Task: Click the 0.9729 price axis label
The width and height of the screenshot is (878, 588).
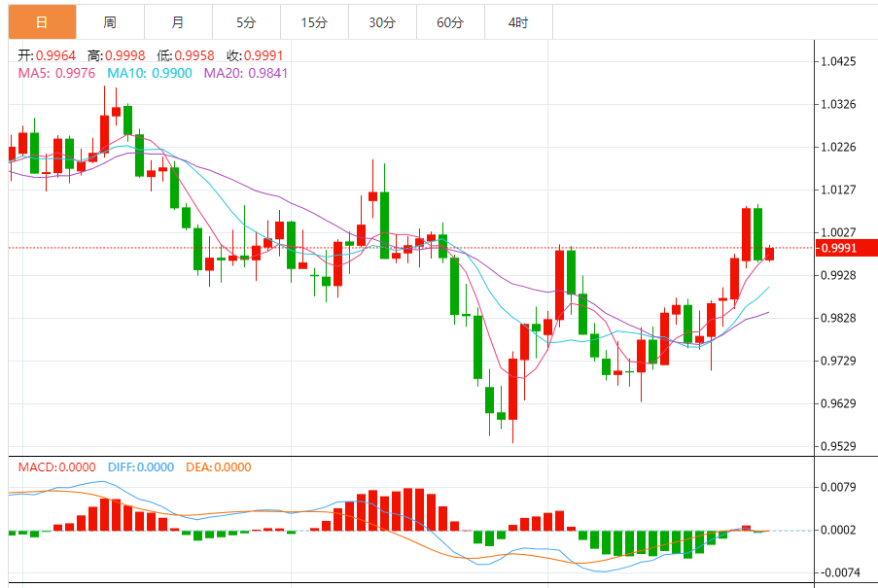Action: pyautogui.click(x=838, y=361)
